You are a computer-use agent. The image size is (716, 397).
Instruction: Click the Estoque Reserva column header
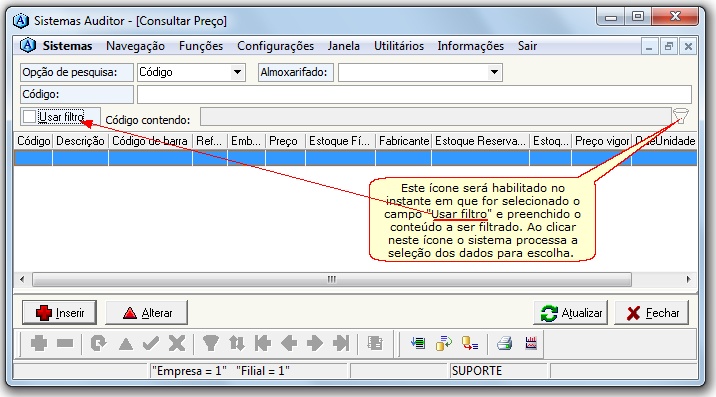(x=480, y=141)
